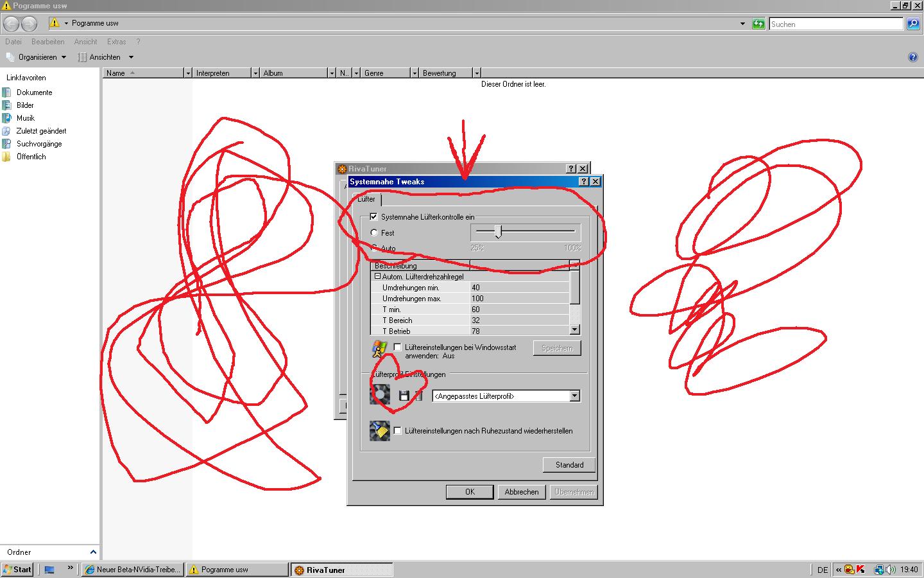Click the T Betrieb value 78

point(520,331)
